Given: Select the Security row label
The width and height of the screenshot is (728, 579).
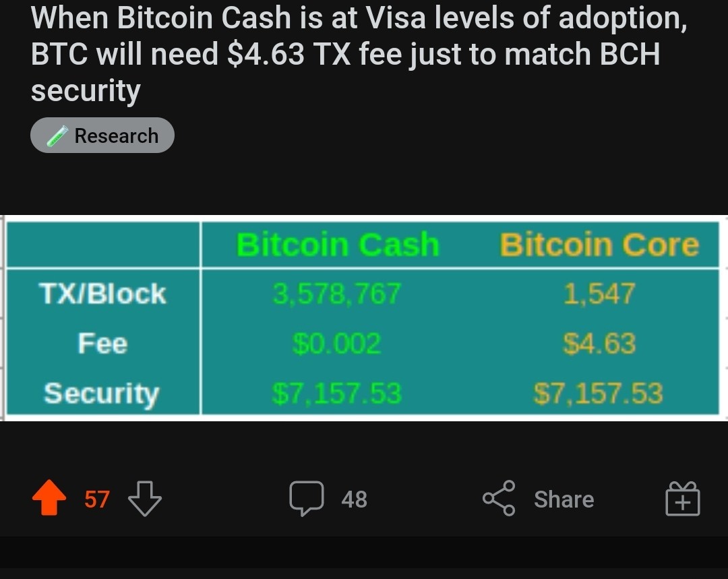Looking at the screenshot, I should point(102,394).
